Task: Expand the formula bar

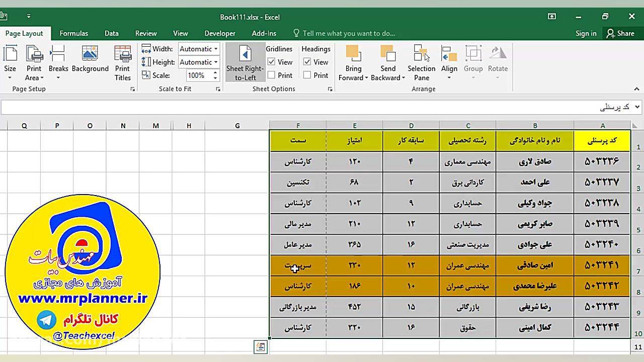Action: pyautogui.click(x=637, y=107)
